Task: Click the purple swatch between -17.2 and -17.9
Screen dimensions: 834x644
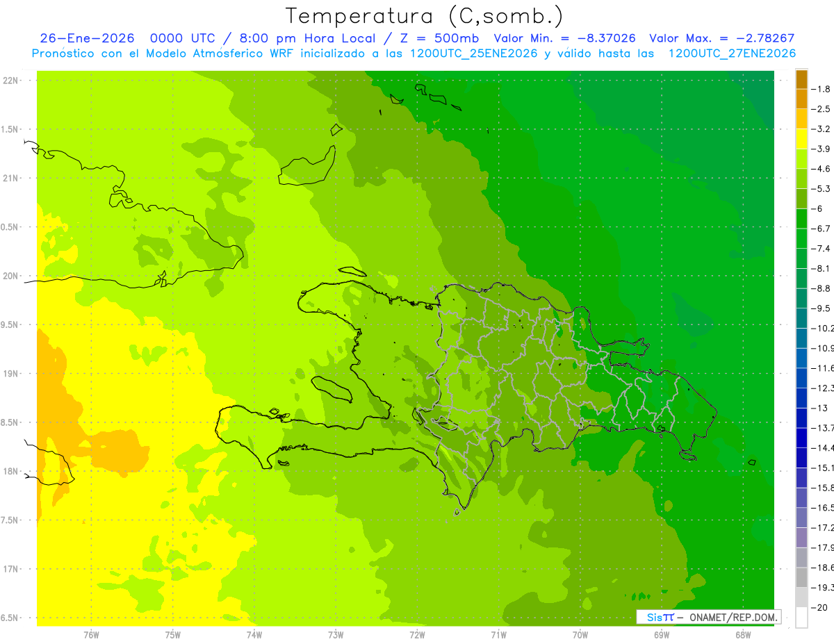Action: [x=801, y=538]
